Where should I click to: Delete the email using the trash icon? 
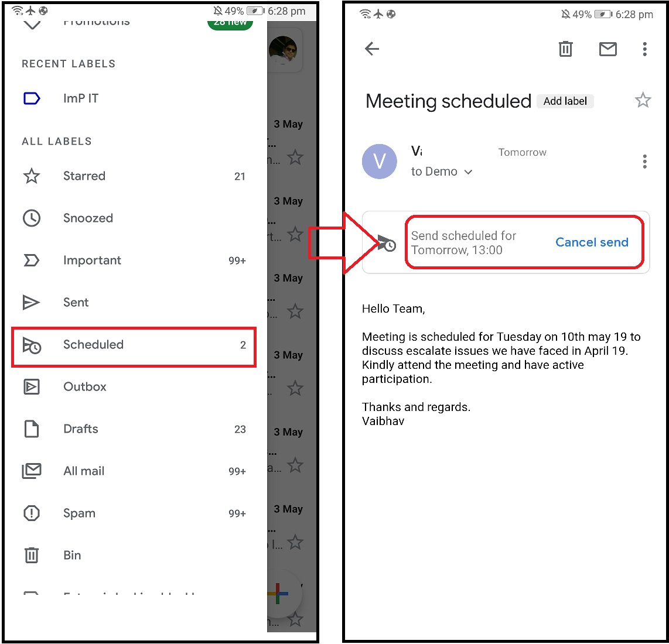tap(565, 49)
